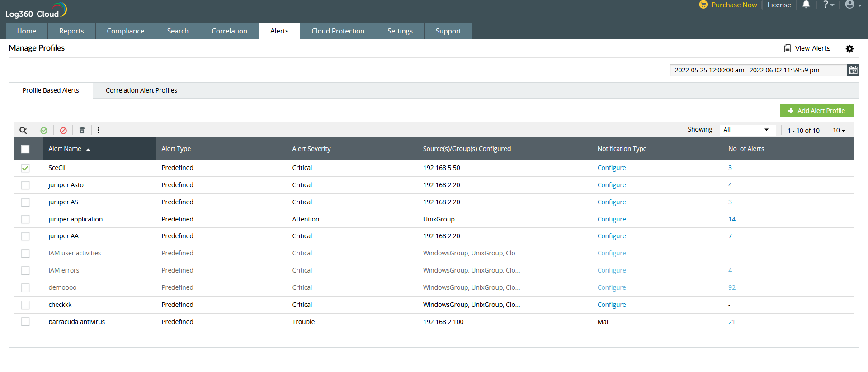Expand the rows-per-page 10 dropdown
Viewport: 868px width, 372px height.
pos(839,130)
